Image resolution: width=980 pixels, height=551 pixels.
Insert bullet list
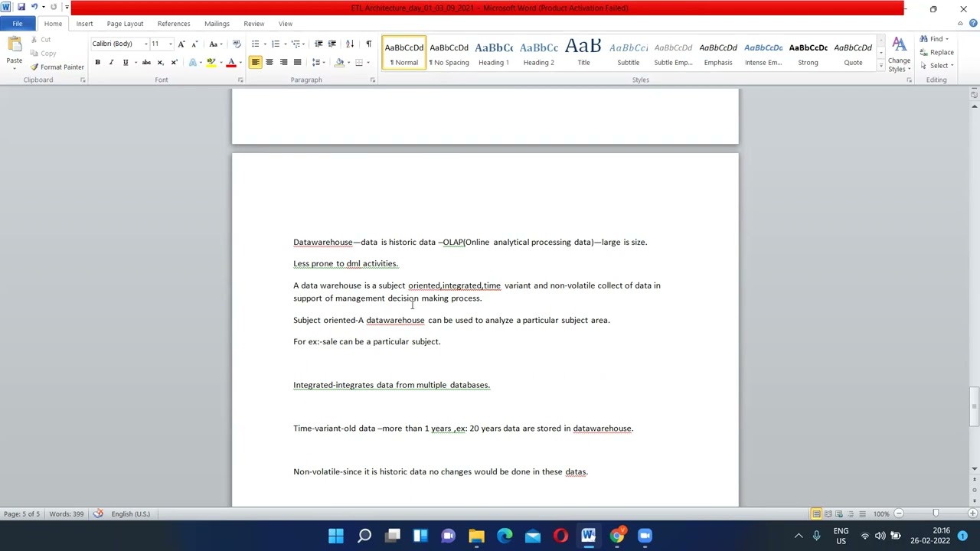pyautogui.click(x=256, y=44)
